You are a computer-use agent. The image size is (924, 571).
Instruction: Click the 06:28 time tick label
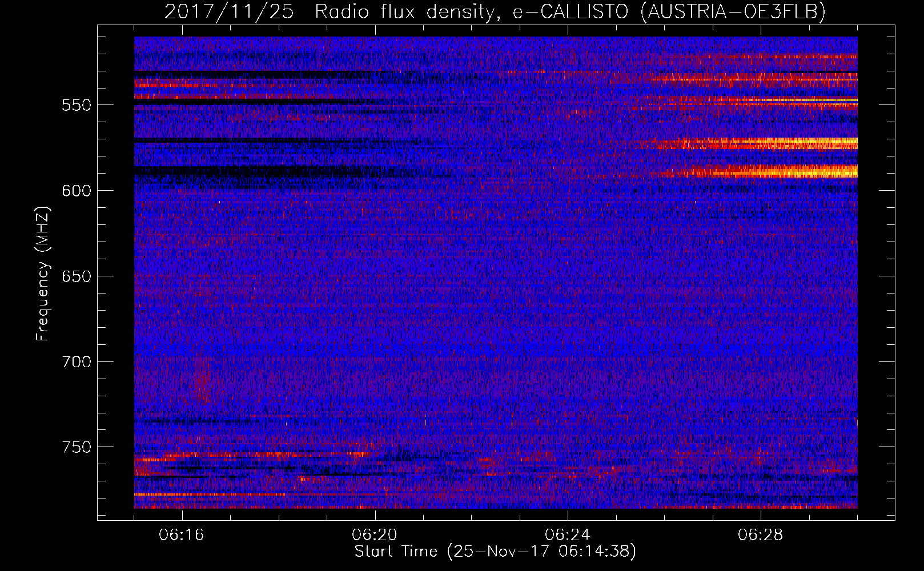point(761,535)
